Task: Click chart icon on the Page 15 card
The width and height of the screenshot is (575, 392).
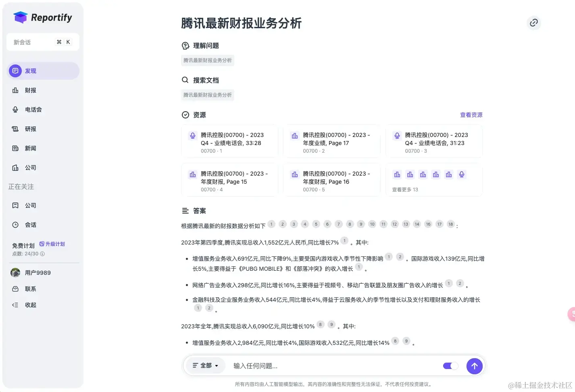Action: tap(193, 174)
